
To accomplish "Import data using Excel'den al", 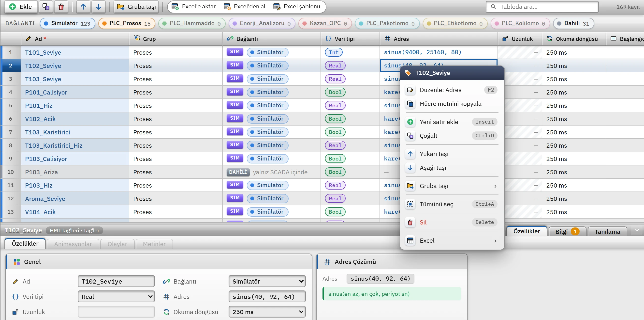I will click(x=245, y=6).
